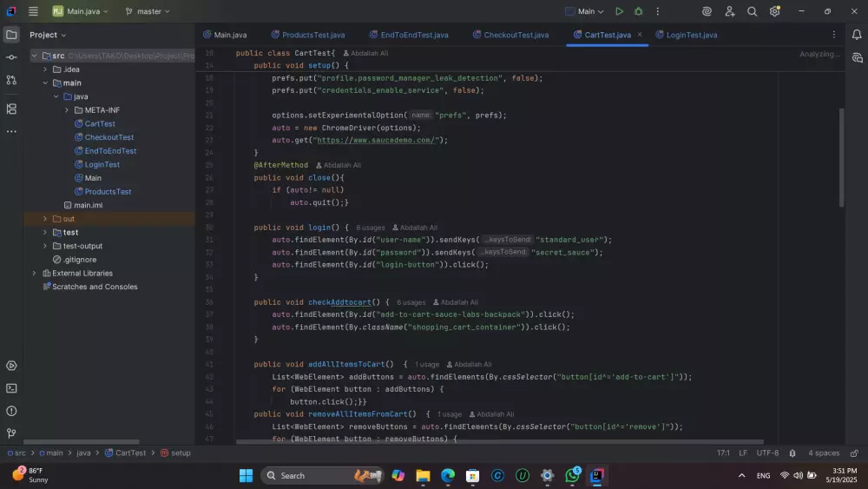Change the 4 spaces indent setting
868x489 pixels.
click(824, 453)
